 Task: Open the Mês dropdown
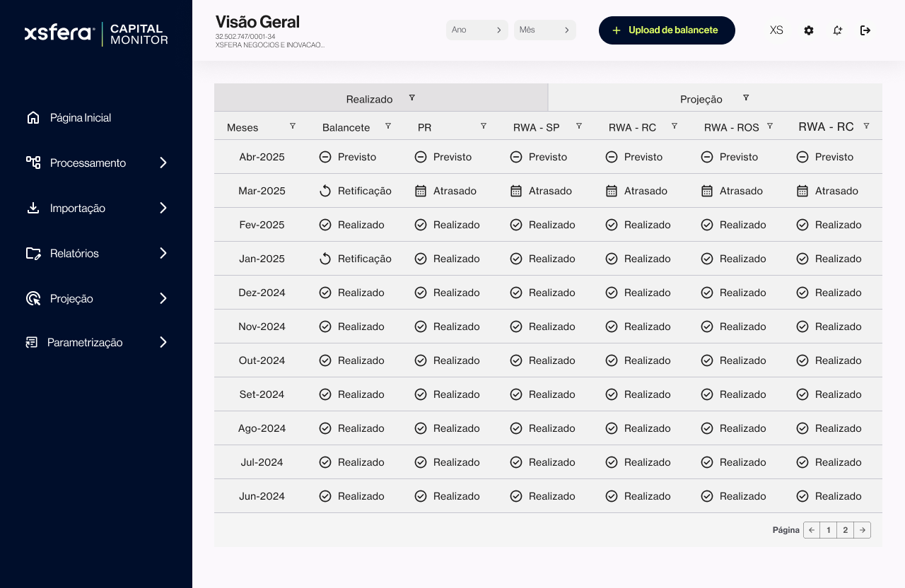pyautogui.click(x=544, y=30)
